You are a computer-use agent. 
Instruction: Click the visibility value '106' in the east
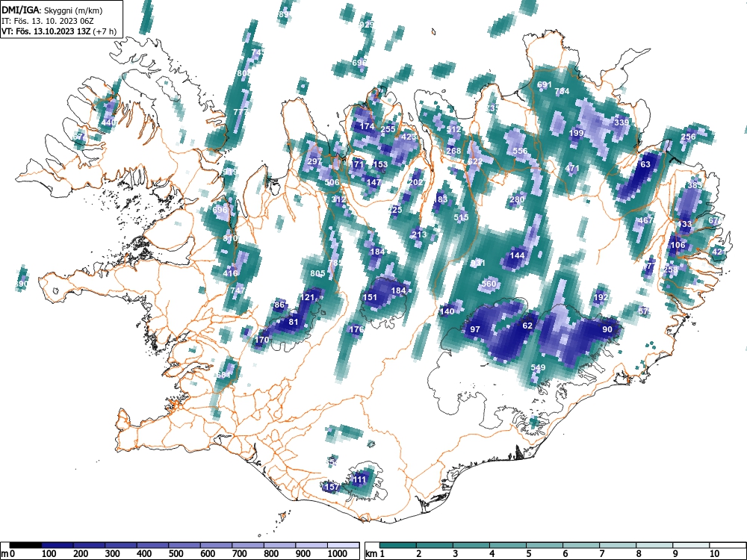coord(678,245)
